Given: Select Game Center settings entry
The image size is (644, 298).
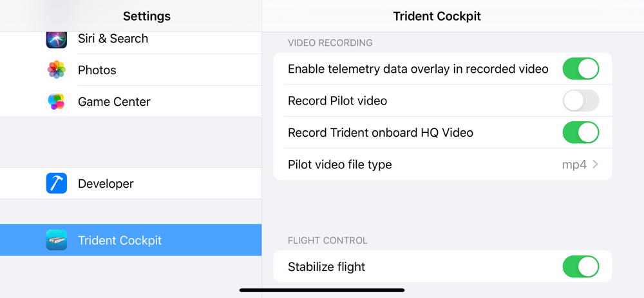Looking at the screenshot, I should 131,101.
